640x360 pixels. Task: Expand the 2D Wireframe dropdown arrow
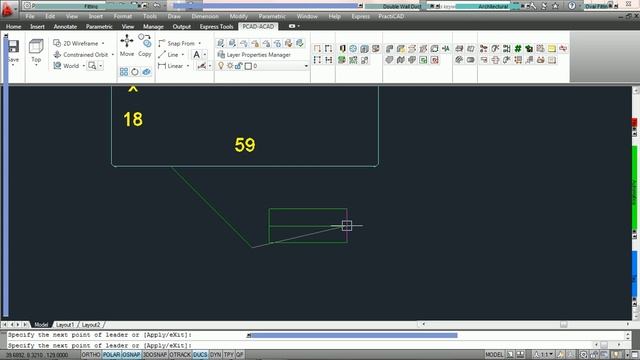tap(103, 43)
